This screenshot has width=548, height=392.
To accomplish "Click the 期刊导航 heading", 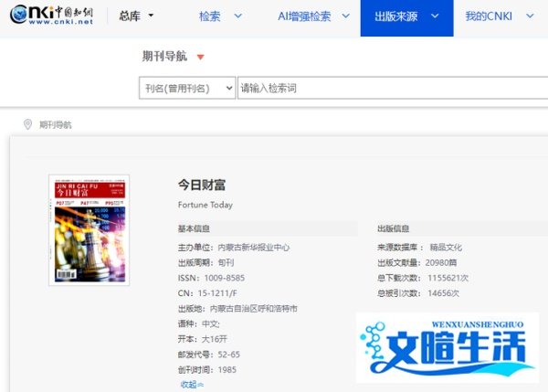I will (x=164, y=56).
